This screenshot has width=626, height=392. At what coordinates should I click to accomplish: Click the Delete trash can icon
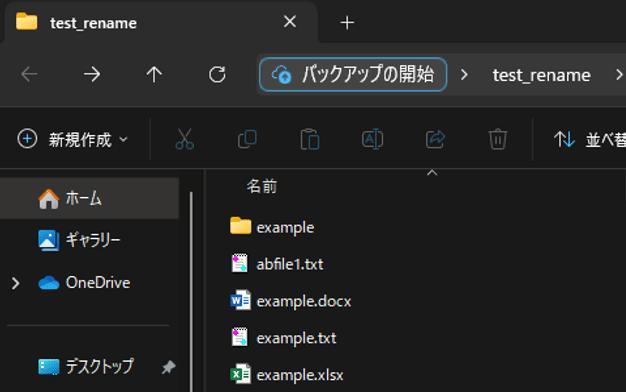[497, 139]
